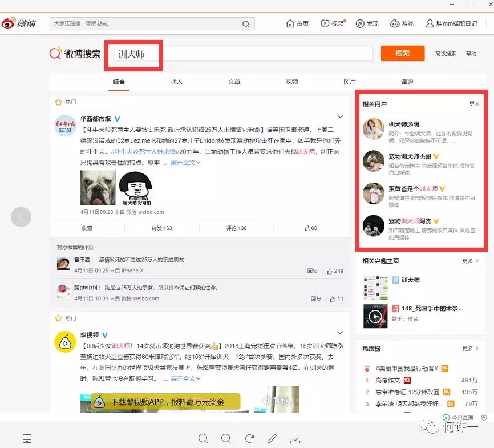Click the magnifier icon in top search bar
The height and width of the screenshot is (448, 494).
(246, 24)
